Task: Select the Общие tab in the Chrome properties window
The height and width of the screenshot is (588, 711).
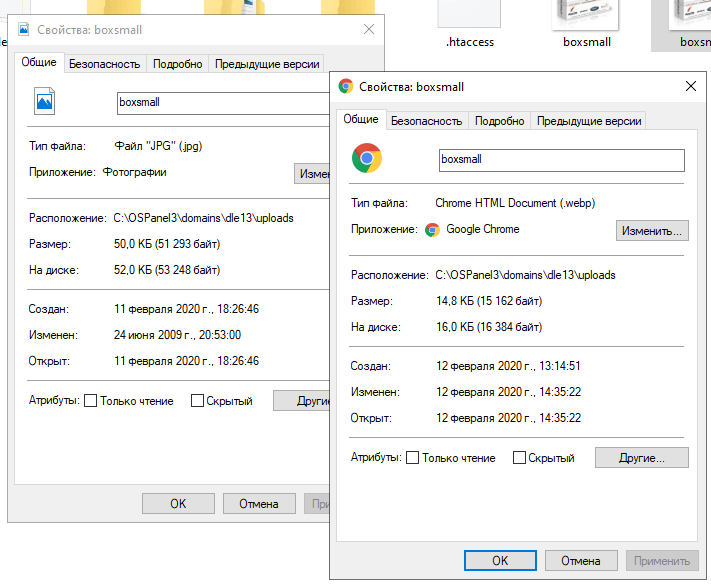Action: click(361, 119)
